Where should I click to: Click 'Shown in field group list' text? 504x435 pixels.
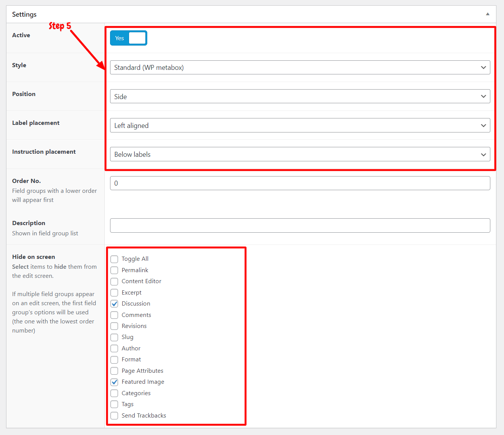coord(45,233)
